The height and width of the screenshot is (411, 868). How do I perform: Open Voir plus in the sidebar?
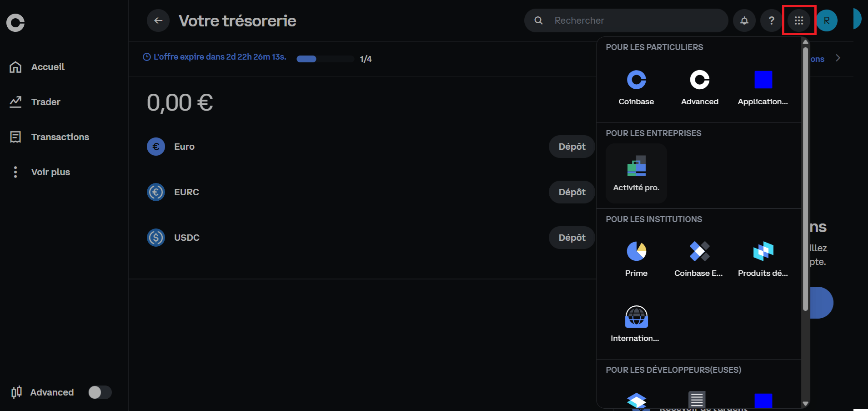click(x=50, y=172)
